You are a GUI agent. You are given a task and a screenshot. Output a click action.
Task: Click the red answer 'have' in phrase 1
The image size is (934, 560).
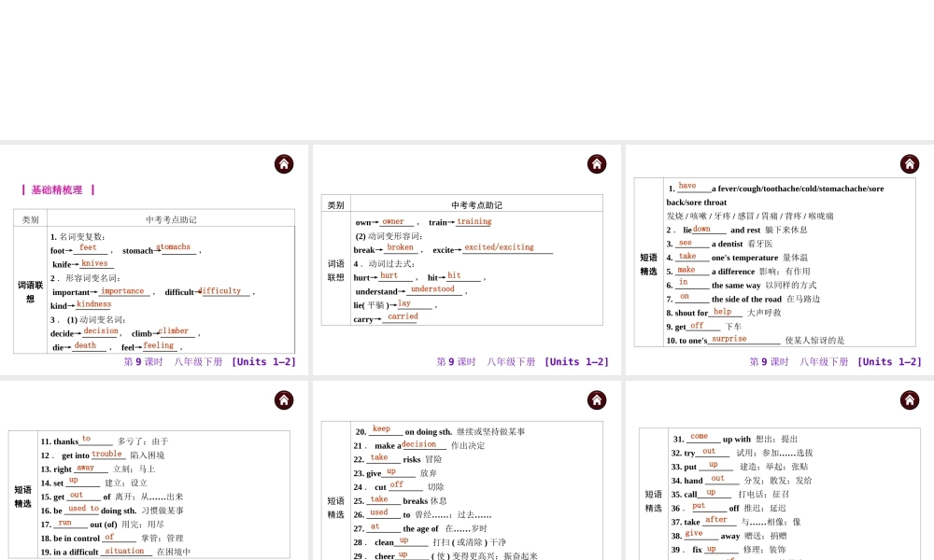tap(686, 186)
